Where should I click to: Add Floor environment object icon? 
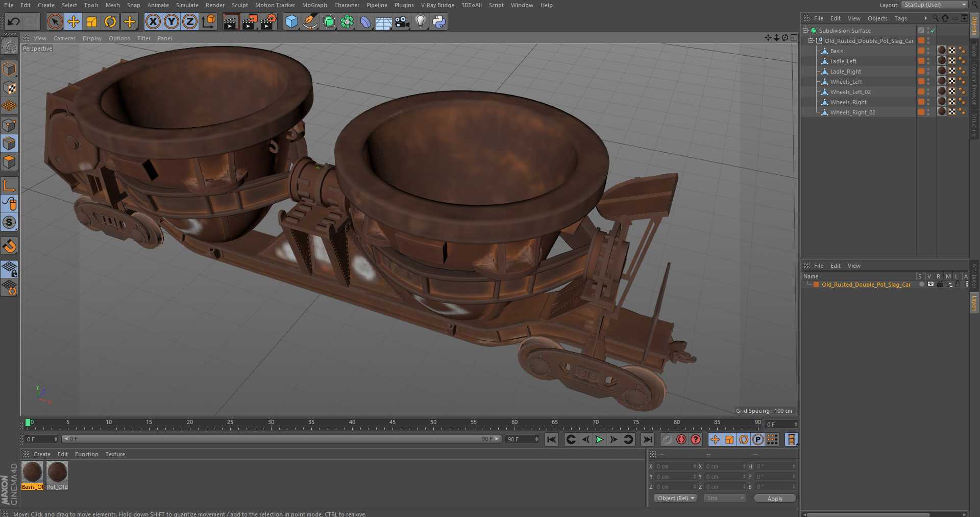383,21
